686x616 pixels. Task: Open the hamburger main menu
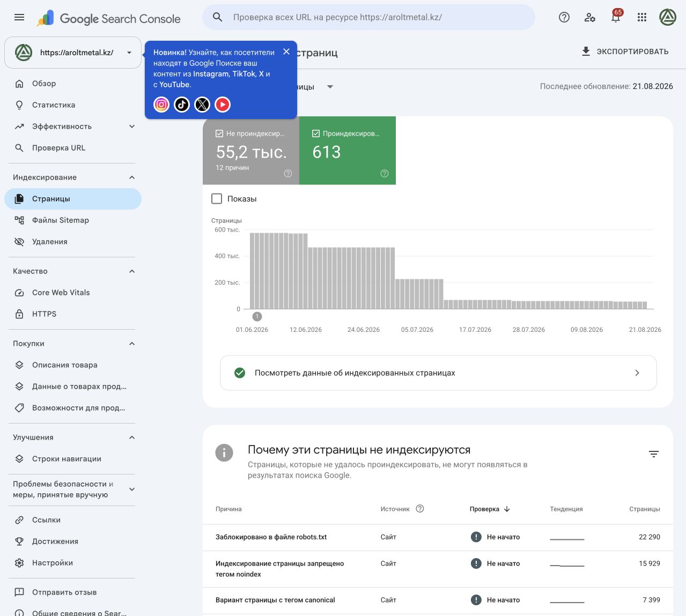[x=19, y=17]
